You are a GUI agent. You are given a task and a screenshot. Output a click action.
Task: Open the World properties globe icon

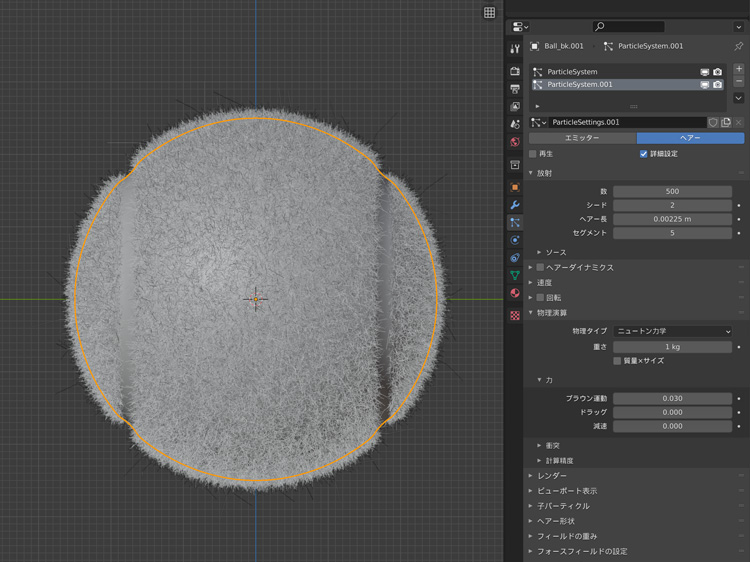pos(515,142)
